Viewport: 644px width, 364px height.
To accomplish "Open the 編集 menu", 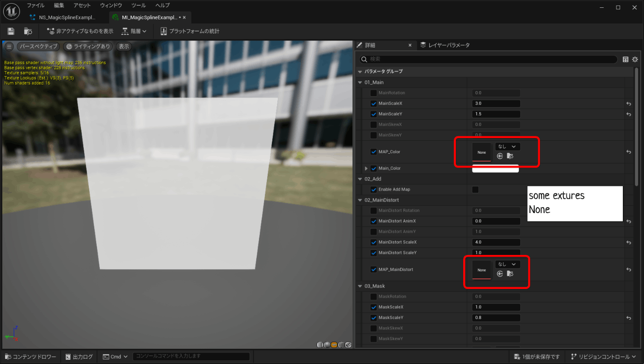I will click(59, 6).
